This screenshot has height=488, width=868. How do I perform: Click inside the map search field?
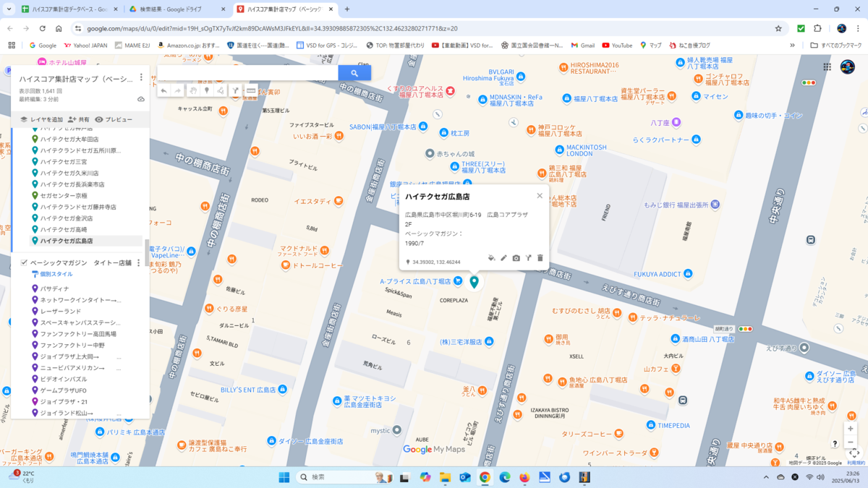tap(247, 73)
